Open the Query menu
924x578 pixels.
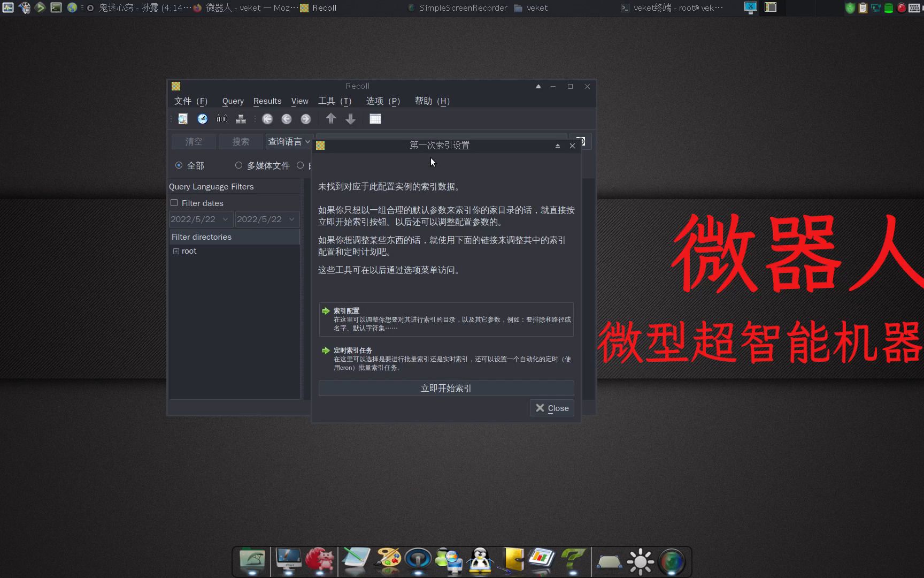click(x=233, y=101)
